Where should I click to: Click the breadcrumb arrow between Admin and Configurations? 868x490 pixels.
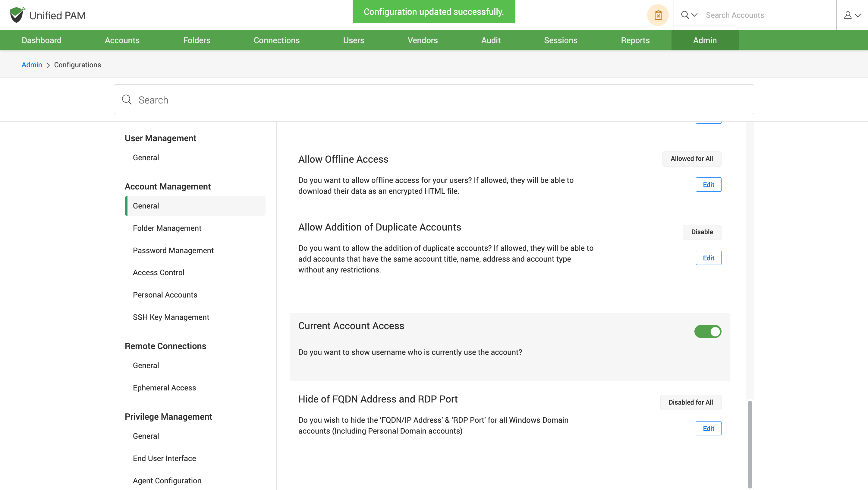(48, 65)
